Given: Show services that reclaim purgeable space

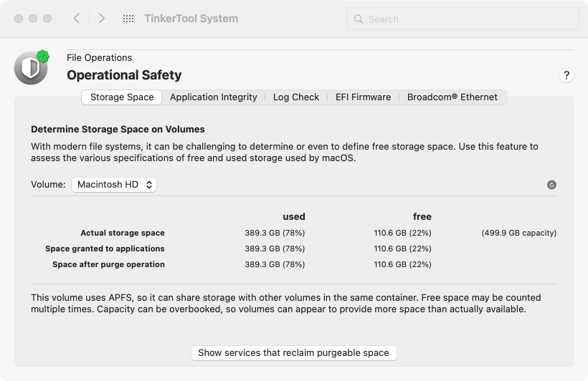Looking at the screenshot, I should coord(293,353).
